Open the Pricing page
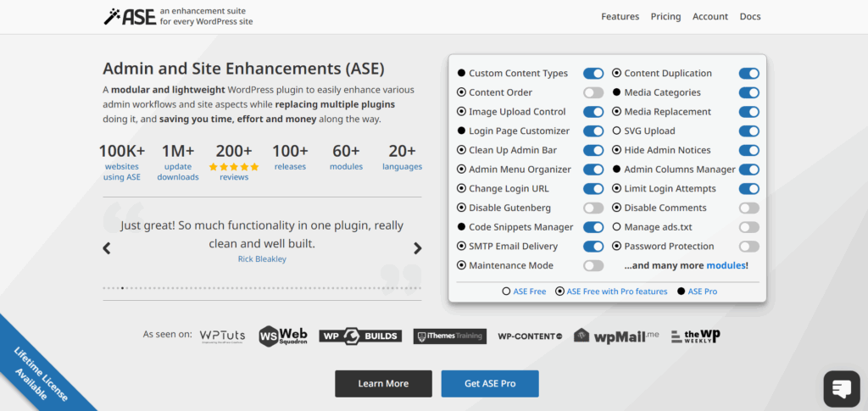This screenshot has width=868, height=411. [x=666, y=17]
